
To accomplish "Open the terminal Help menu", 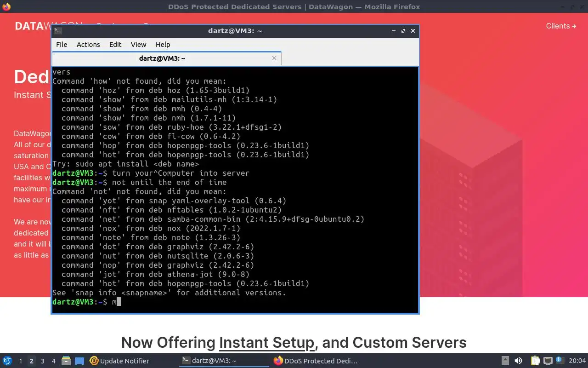I will point(163,45).
